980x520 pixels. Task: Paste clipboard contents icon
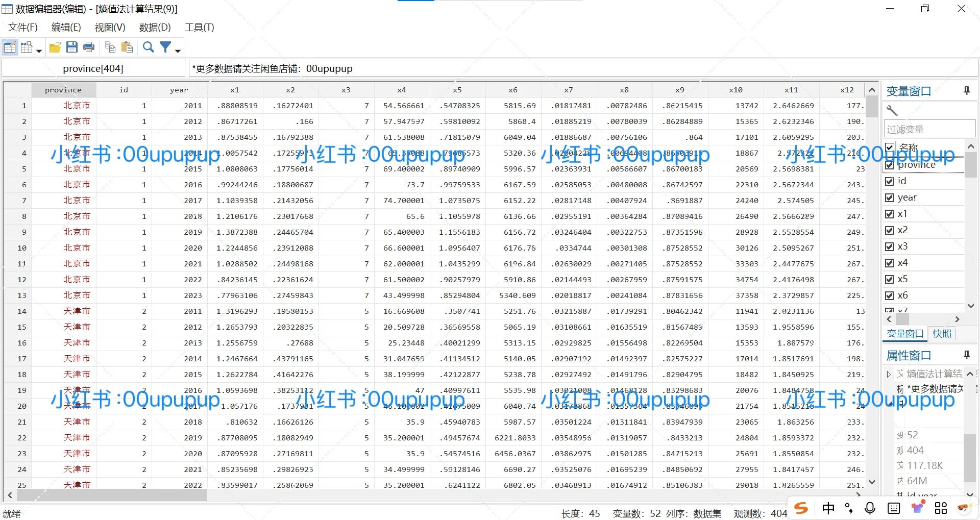point(127,47)
